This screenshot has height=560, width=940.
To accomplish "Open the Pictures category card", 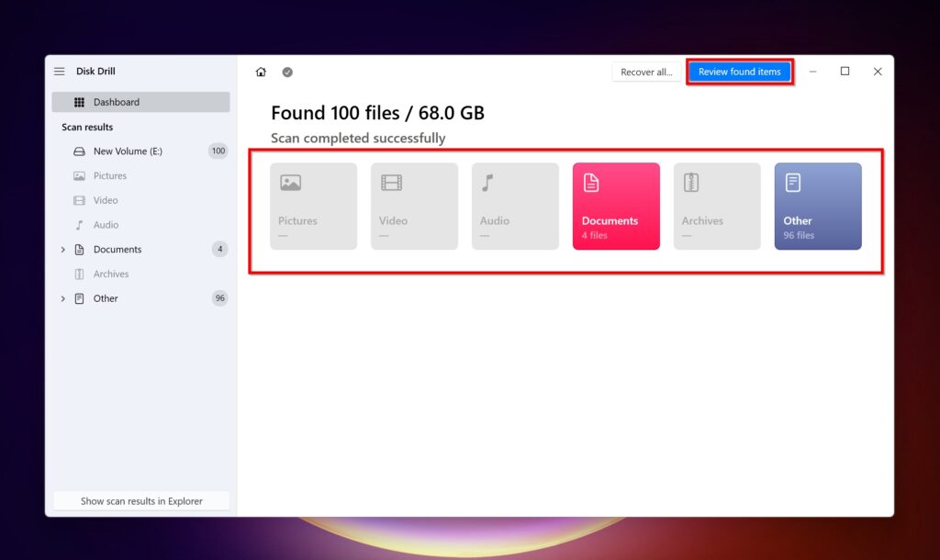I will click(x=313, y=206).
